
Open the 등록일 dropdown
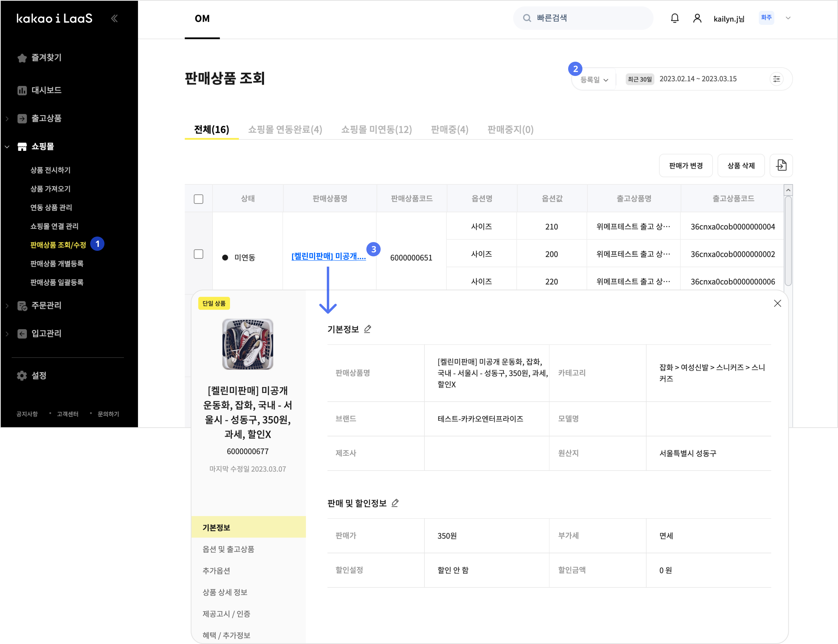pos(594,79)
